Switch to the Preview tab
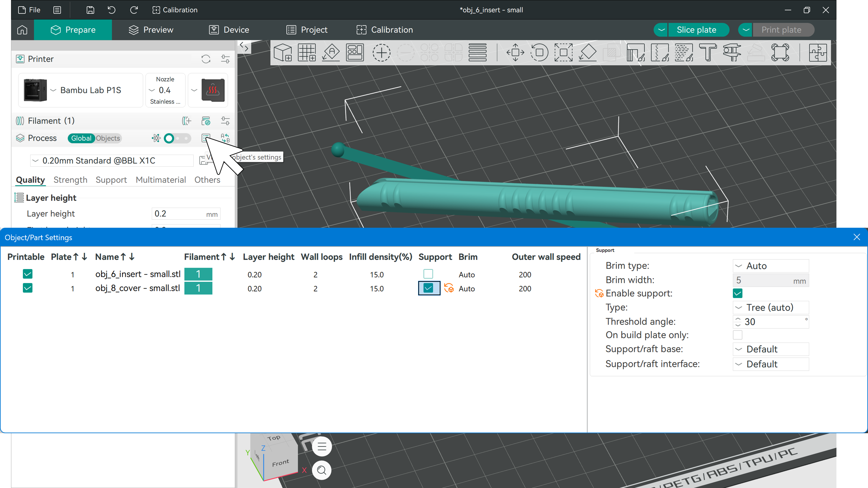Screen dimensions: 868x488 click(x=151, y=30)
